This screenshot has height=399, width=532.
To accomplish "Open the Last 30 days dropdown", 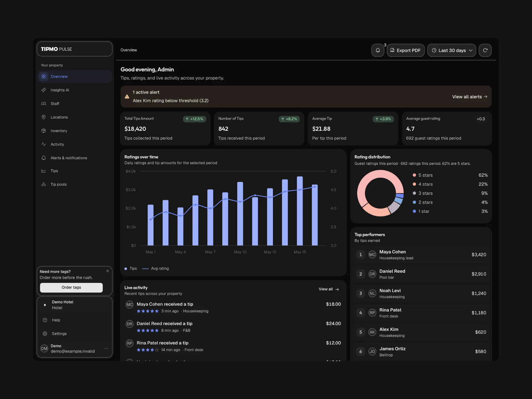I will 452,50.
